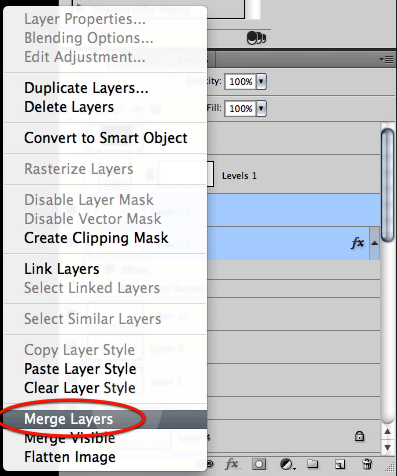Open the Fill 100% dropdown arrow
Image resolution: width=397 pixels, height=476 pixels.
261,108
